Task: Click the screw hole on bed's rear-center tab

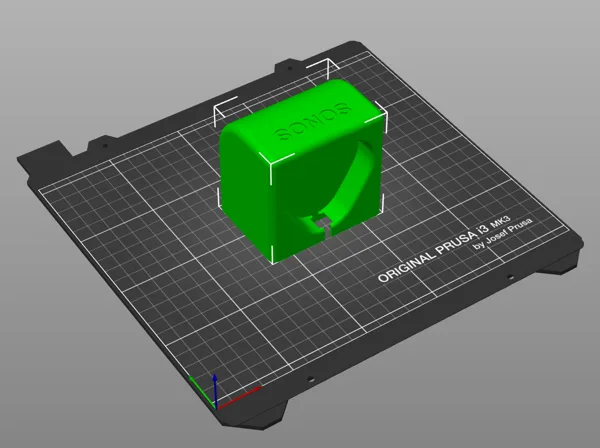Action: [x=290, y=68]
